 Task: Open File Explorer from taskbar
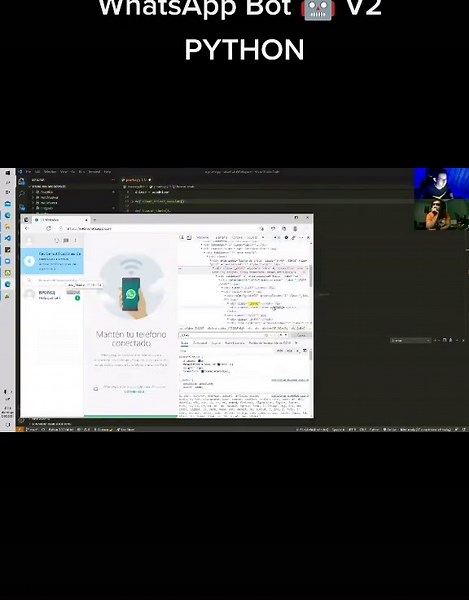coord(7,227)
